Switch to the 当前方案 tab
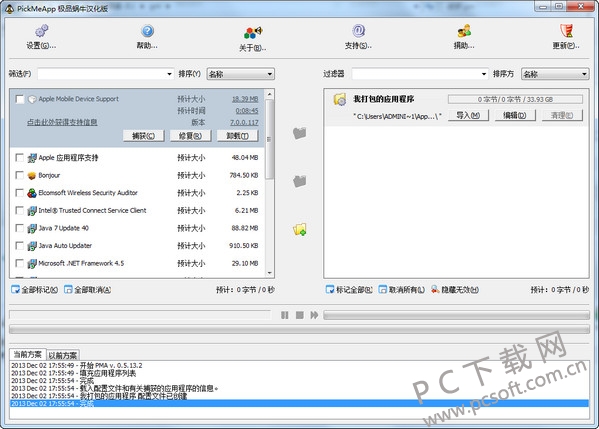 (x=28, y=354)
